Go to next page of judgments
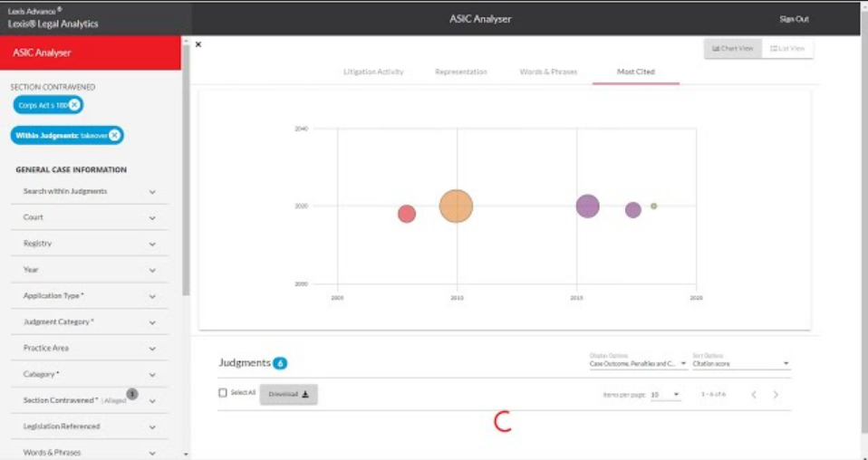This screenshot has height=460, width=868. (x=776, y=395)
